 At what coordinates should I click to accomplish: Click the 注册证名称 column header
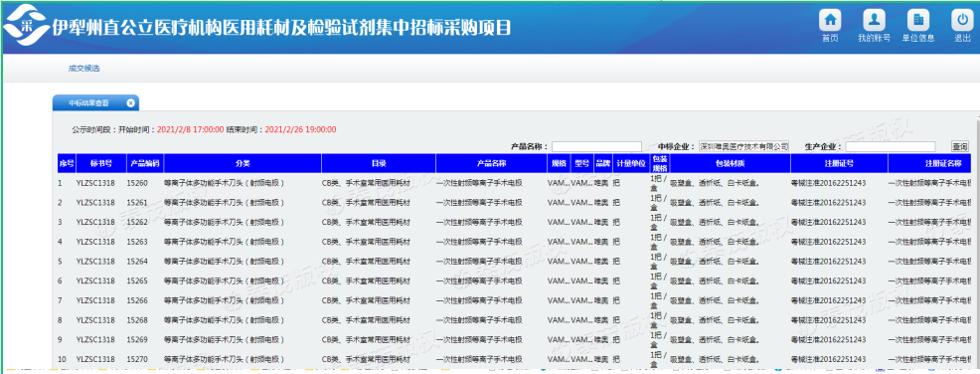point(931,163)
